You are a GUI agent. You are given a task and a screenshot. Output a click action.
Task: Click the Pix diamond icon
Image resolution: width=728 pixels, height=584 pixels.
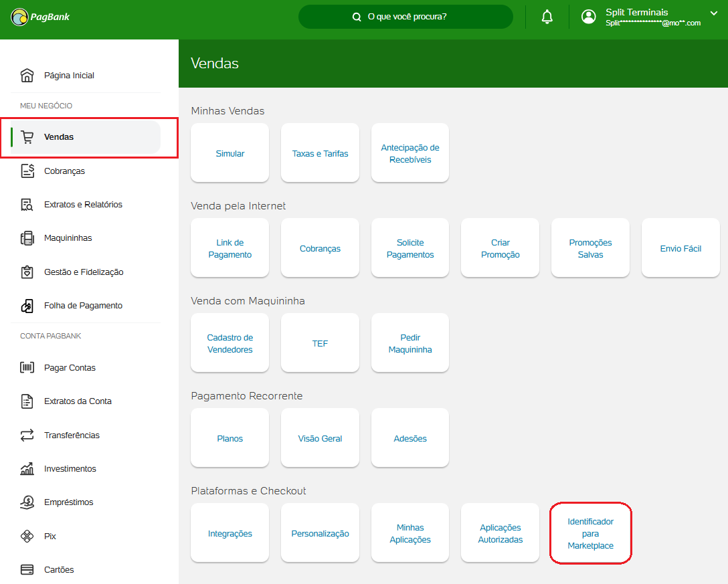pyautogui.click(x=27, y=537)
